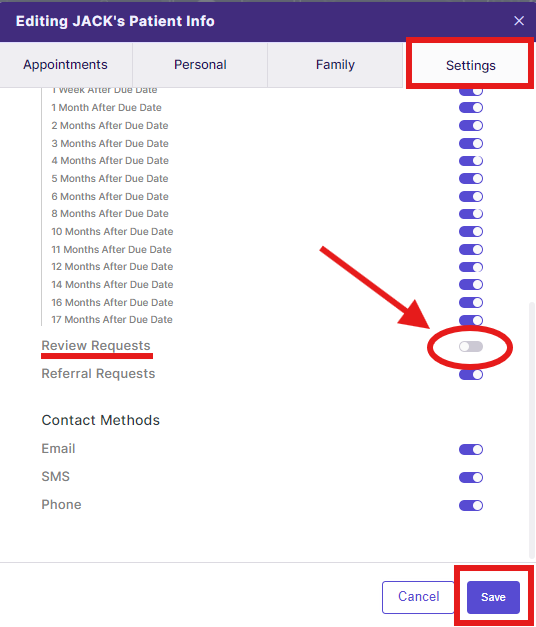Disable 6 Months After Due Date reminder
The image size is (536, 627).
(x=471, y=197)
